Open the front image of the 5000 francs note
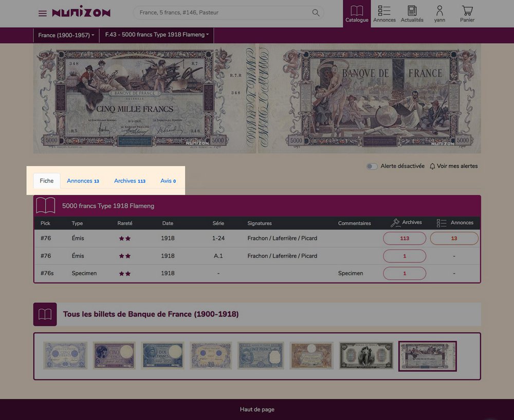Screen dimensions: 514x420 coord(144,98)
